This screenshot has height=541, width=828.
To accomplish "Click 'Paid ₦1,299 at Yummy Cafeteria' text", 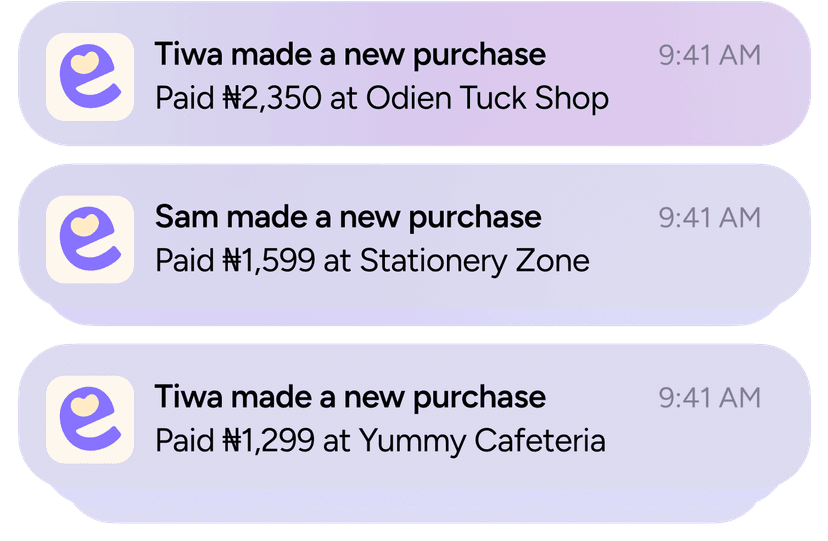I will click(x=380, y=441).
